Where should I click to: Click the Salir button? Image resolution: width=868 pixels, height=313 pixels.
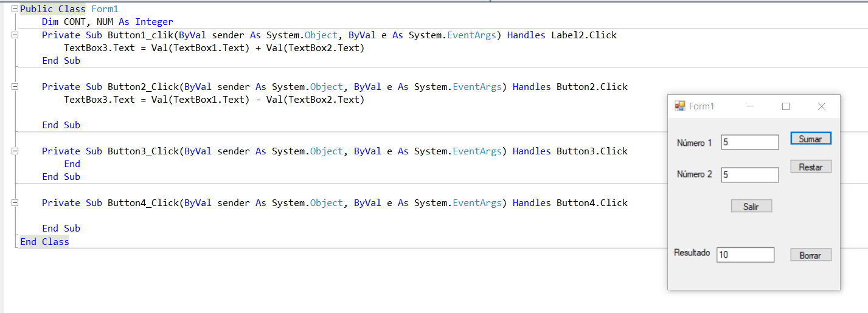[x=751, y=207]
